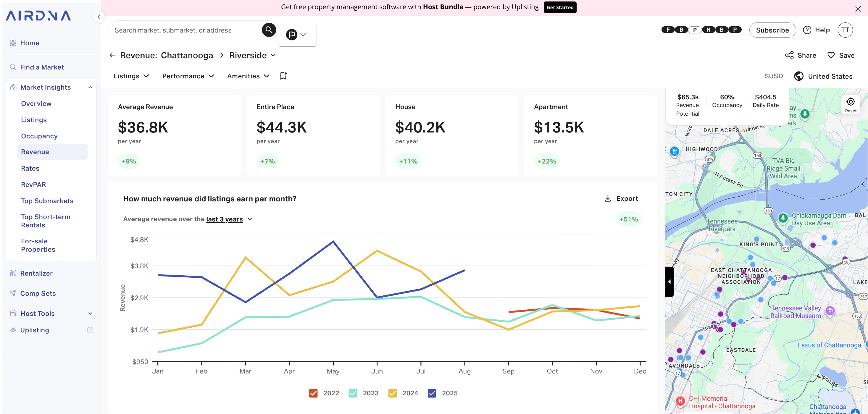Open For-sale Properties

[38, 245]
